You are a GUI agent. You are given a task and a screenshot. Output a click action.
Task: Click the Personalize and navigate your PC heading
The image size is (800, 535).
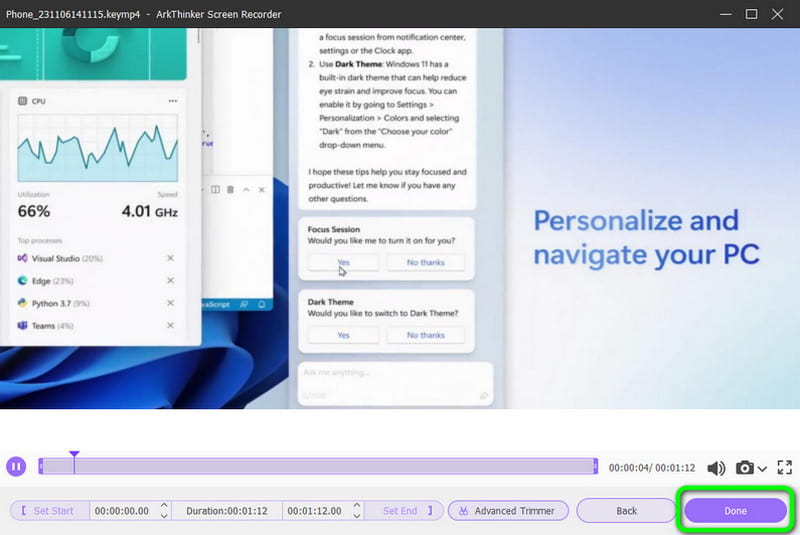pos(646,238)
